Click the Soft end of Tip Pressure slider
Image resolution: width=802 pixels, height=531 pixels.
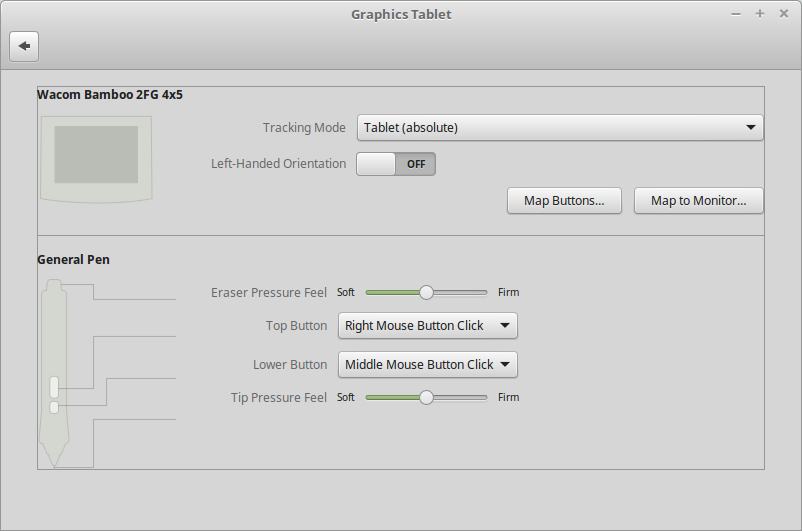(368, 398)
